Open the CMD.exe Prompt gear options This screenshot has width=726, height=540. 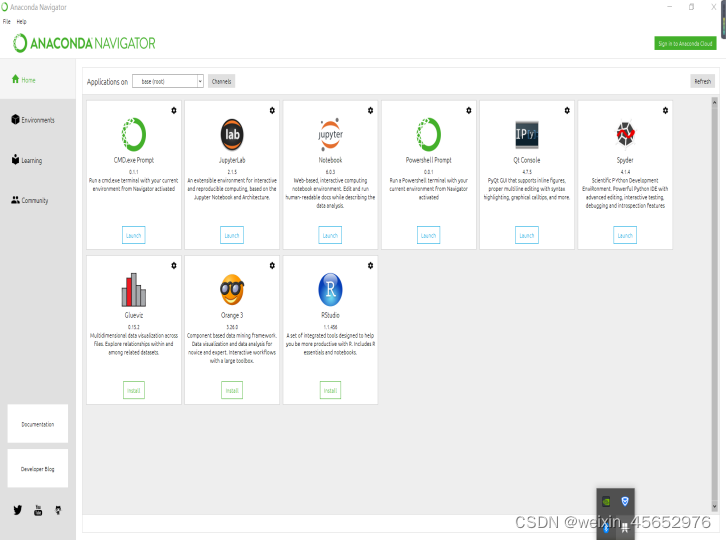pos(174,110)
